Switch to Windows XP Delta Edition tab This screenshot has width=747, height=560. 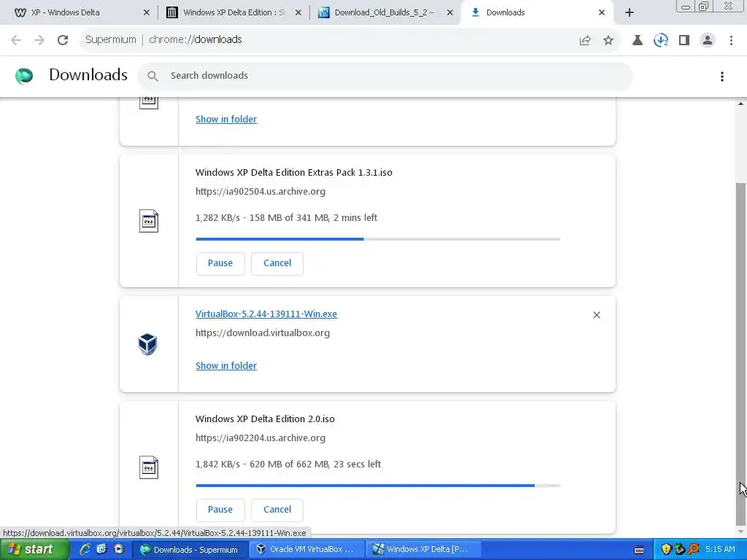pos(233,12)
